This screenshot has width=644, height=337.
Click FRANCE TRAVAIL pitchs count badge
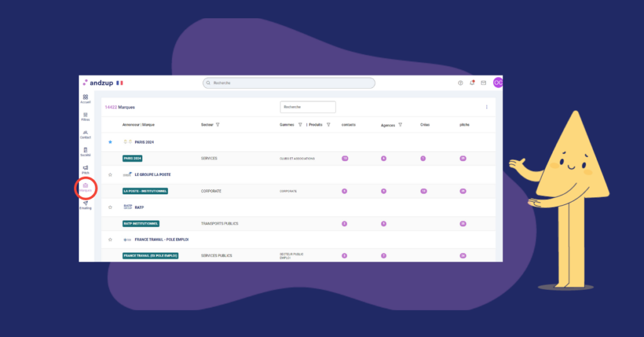463,256
